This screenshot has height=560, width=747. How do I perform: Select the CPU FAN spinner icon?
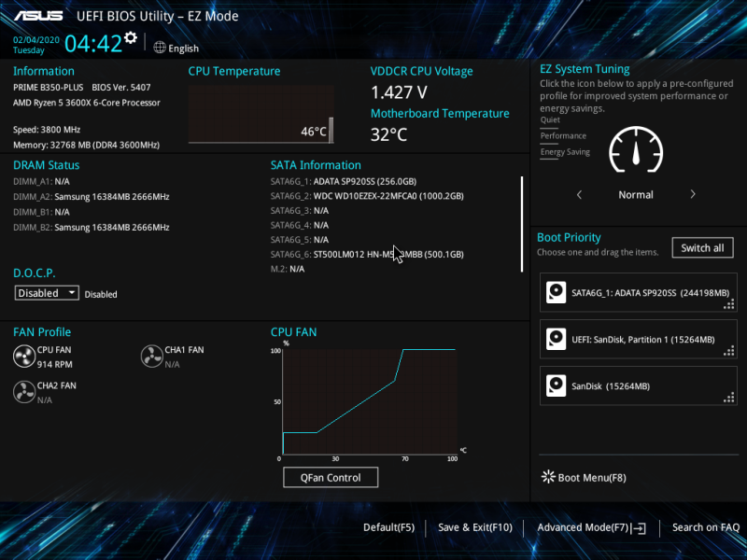(x=24, y=357)
